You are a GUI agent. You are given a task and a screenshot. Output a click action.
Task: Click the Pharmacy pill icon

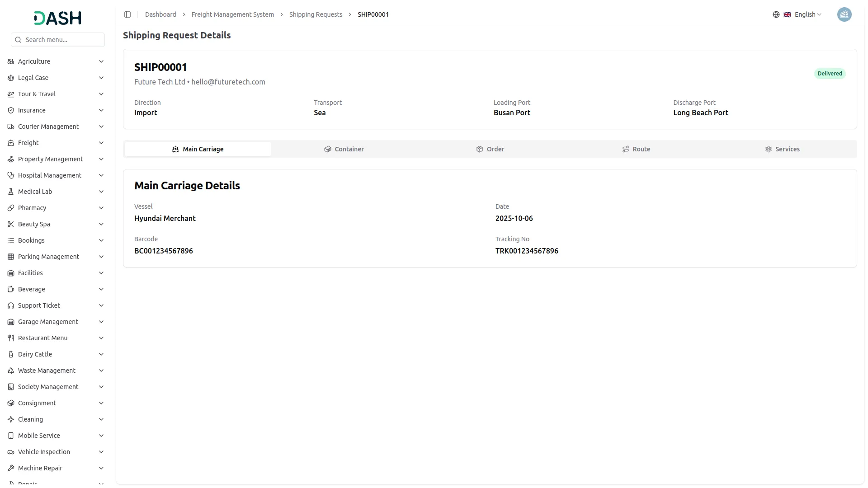pyautogui.click(x=11, y=208)
